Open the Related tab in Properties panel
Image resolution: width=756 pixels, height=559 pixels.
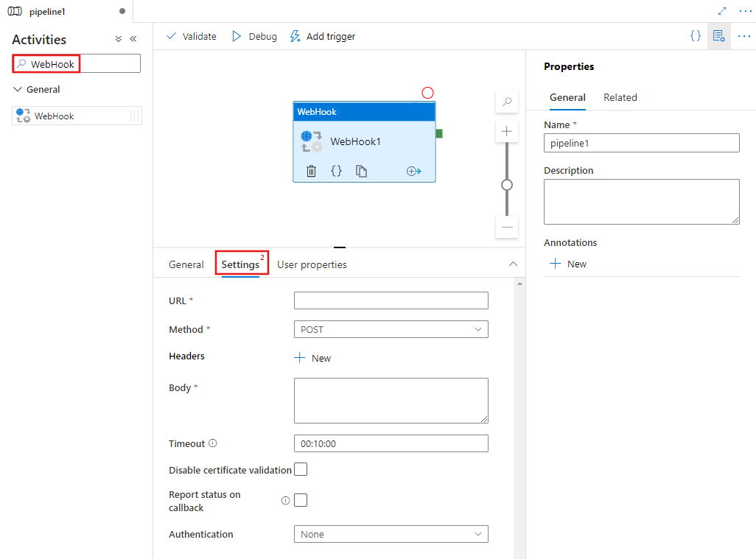620,97
